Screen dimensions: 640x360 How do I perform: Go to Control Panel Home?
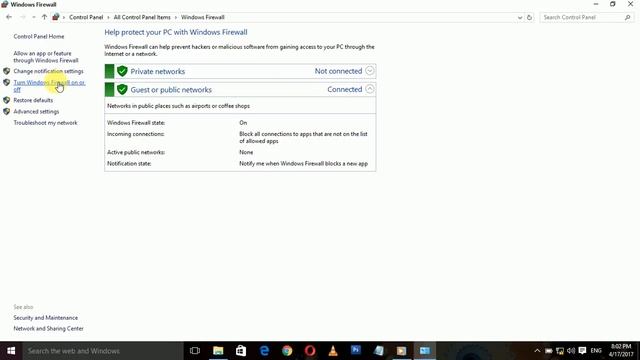point(39,36)
